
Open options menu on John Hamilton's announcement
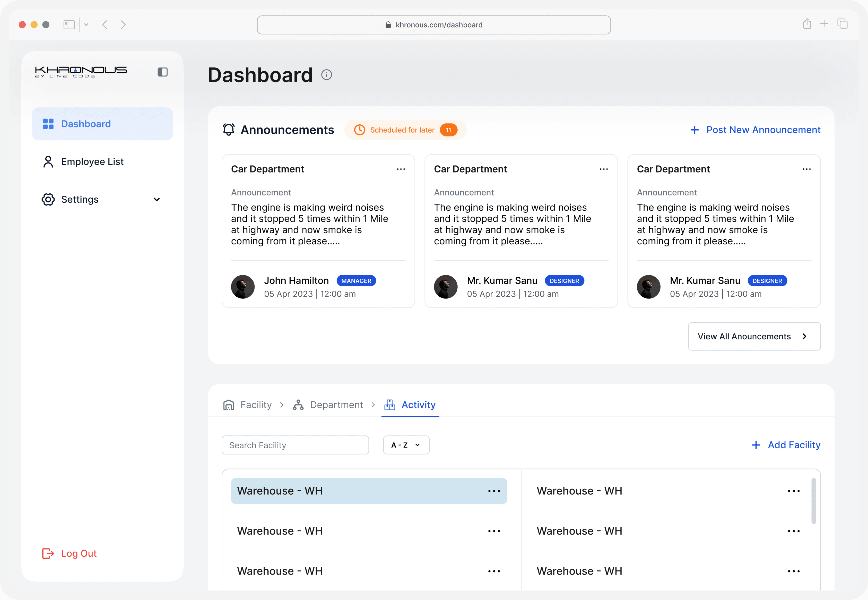[x=401, y=169]
